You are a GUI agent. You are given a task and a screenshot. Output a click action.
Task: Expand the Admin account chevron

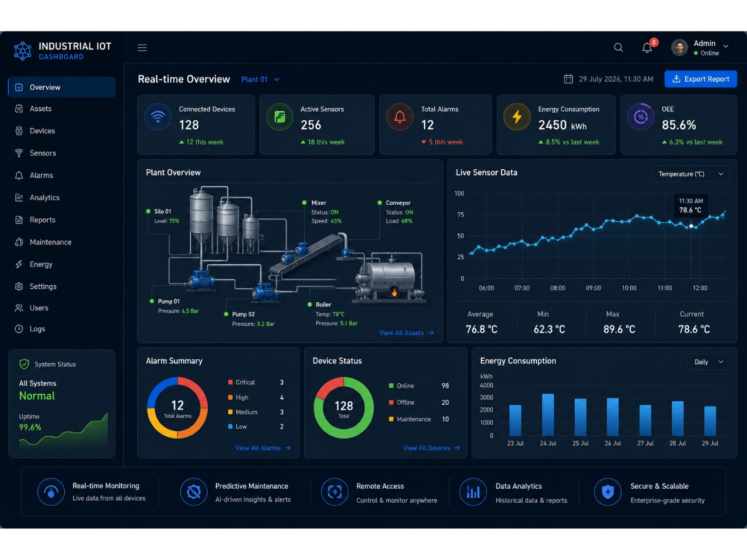pos(725,46)
